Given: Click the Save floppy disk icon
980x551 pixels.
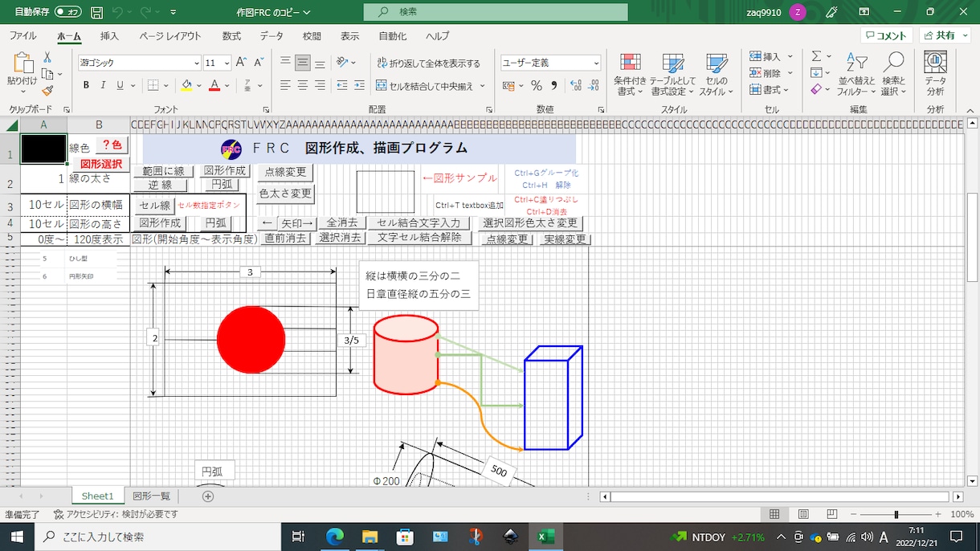Looking at the screenshot, I should tap(96, 12).
